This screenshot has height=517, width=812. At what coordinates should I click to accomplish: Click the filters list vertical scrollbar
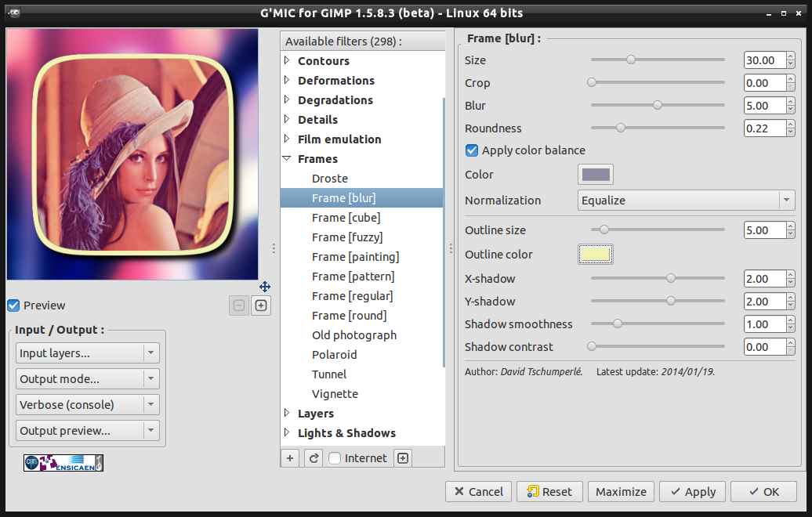(x=444, y=233)
